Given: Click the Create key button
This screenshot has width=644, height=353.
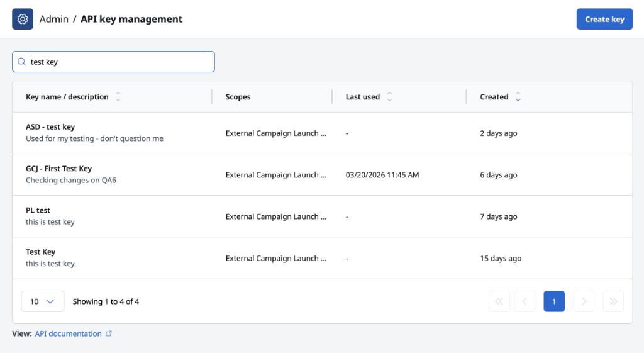Looking at the screenshot, I should 604,19.
